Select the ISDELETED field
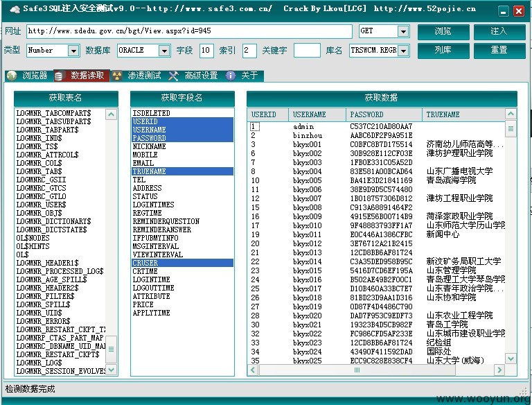The width and height of the screenshot is (532, 405). [x=183, y=113]
